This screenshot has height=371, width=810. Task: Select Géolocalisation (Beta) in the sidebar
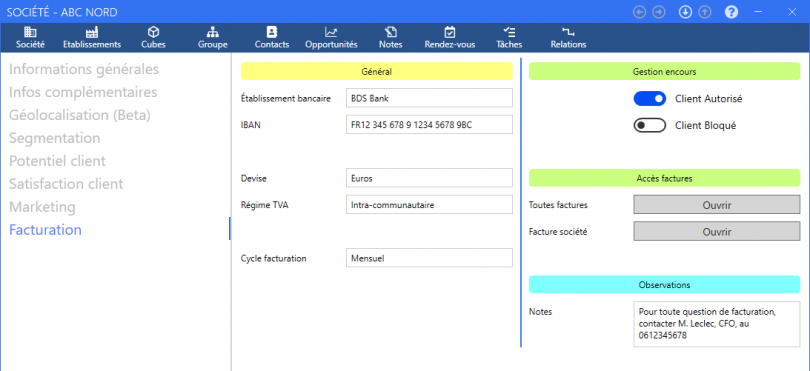(80, 115)
